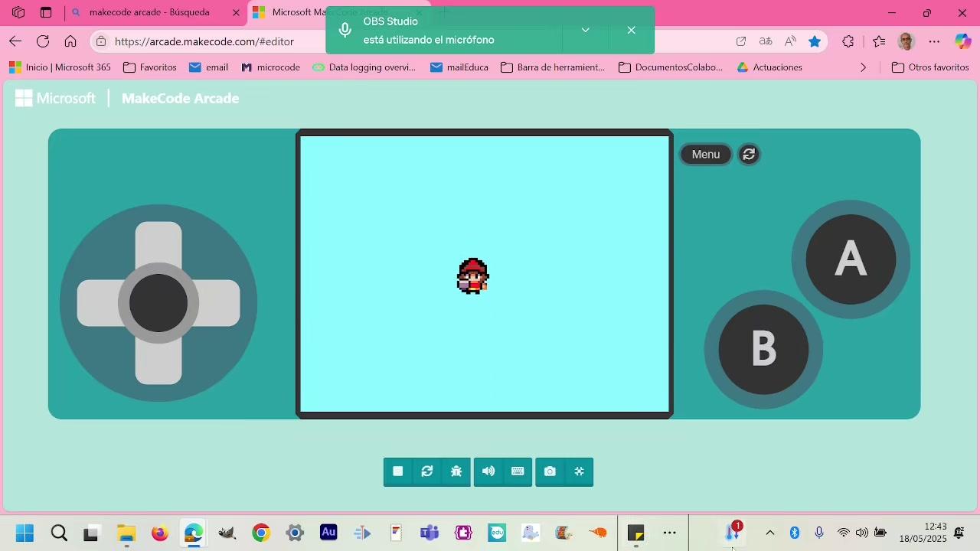Open the browser profile avatar
This screenshot has height=551, width=980.
pyautogui.click(x=906, y=41)
